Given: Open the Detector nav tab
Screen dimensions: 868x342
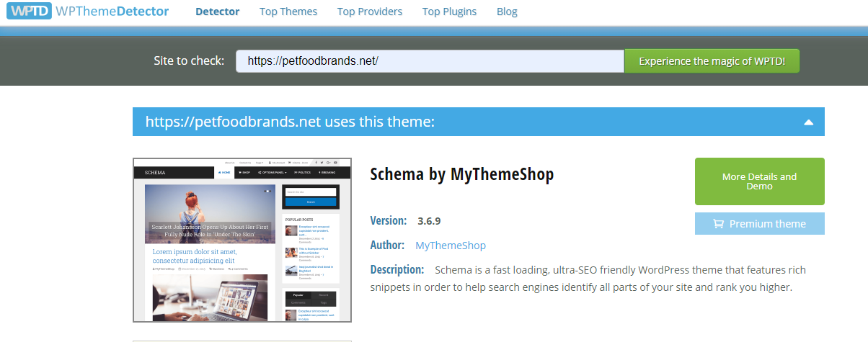Looking at the screenshot, I should click(217, 12).
